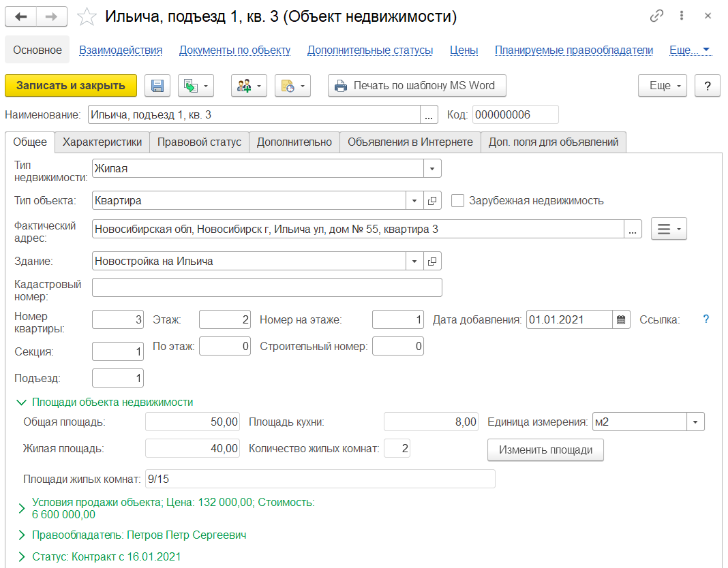Image resolution: width=728 pixels, height=568 pixels.
Task: Open Объявления в Интернете tab
Action: point(410,142)
